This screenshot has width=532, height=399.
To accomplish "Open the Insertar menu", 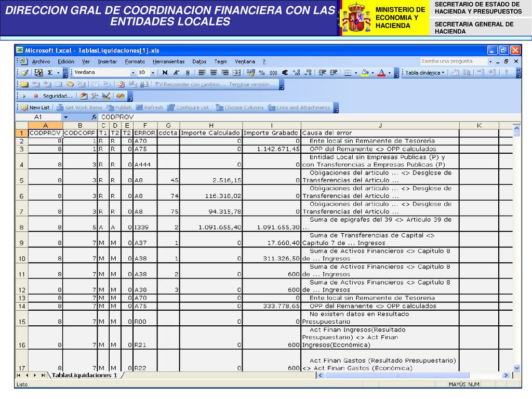I will pos(108,61).
